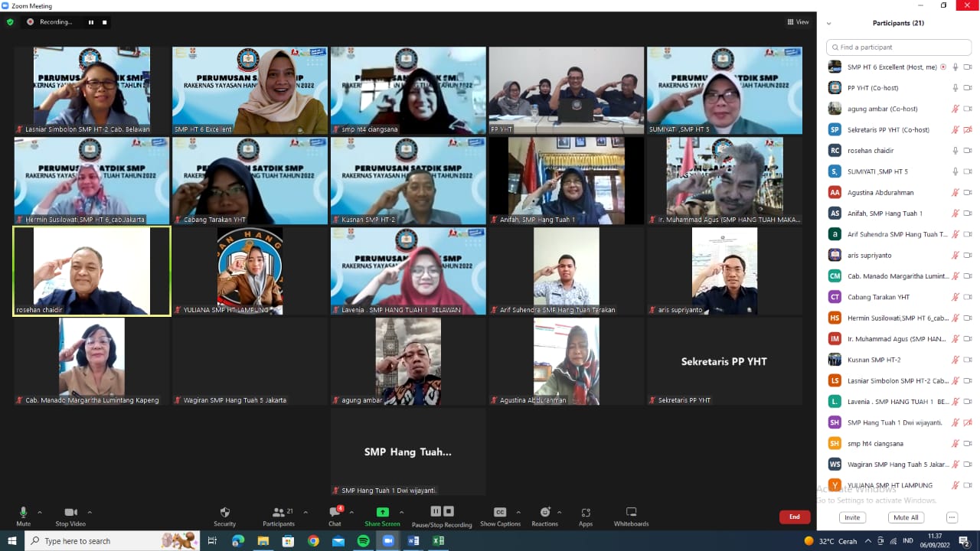This screenshot has width=980, height=551.
Task: Expand audio options arrow next to Mute
Action: tap(40, 513)
